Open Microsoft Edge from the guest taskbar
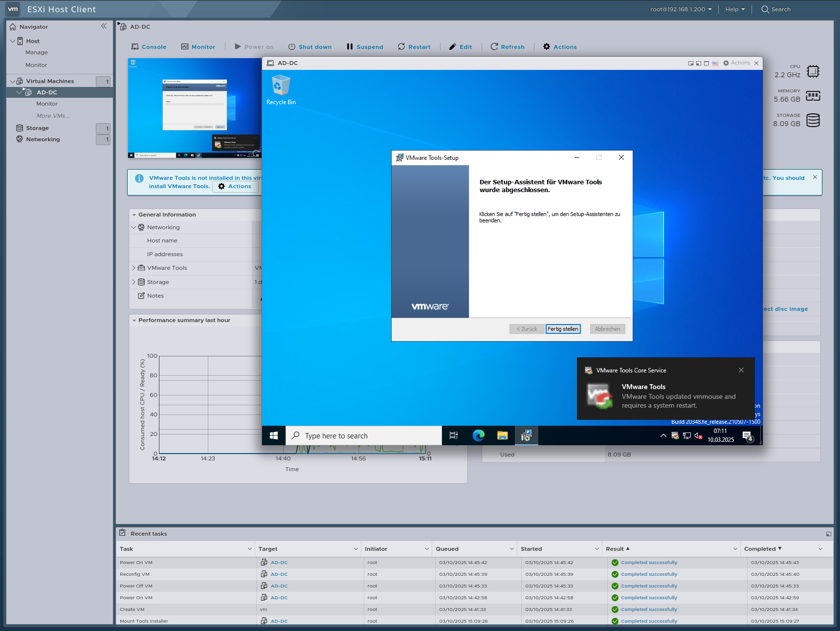This screenshot has width=840, height=631. point(478,435)
